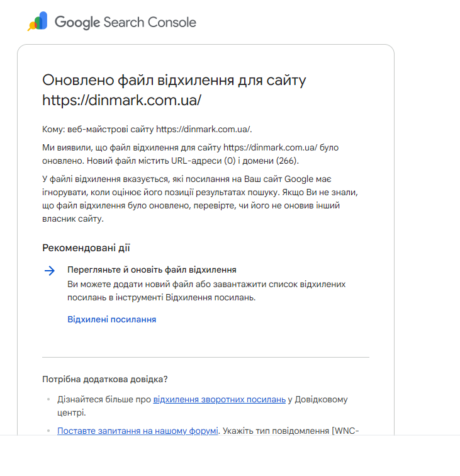Viewport: 460px width, 476px height.
Task: Click the dinmark.com.ua URL in the heading
Action: tap(121, 100)
